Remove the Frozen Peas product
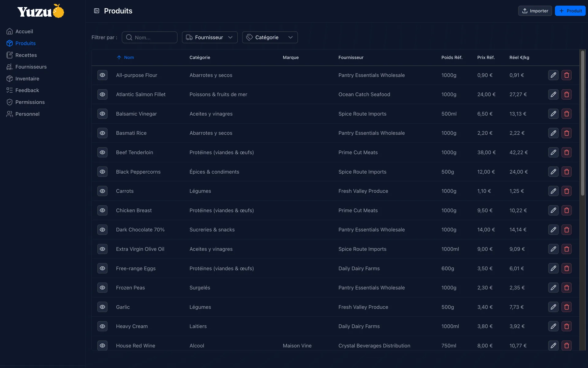The height and width of the screenshot is (368, 588). pyautogui.click(x=566, y=288)
